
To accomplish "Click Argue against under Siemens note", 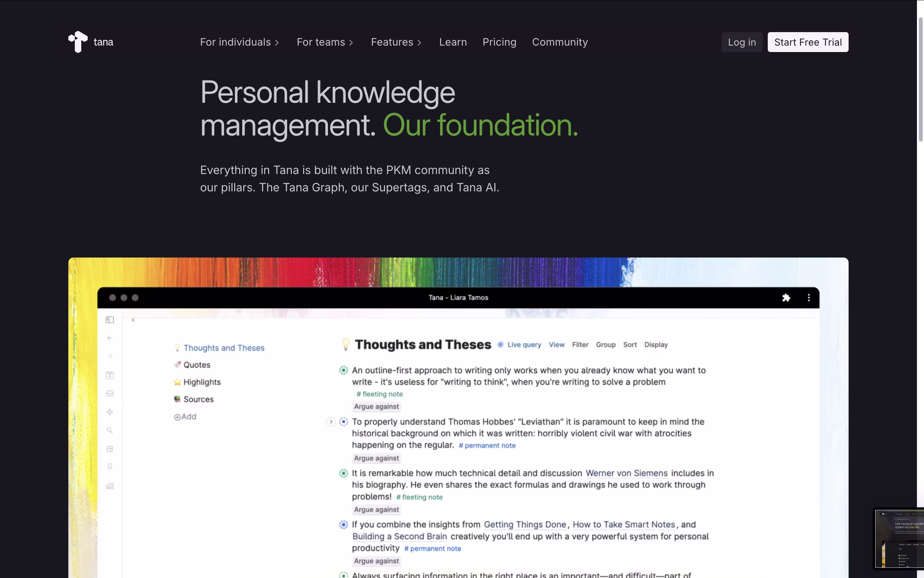I will coord(376,510).
